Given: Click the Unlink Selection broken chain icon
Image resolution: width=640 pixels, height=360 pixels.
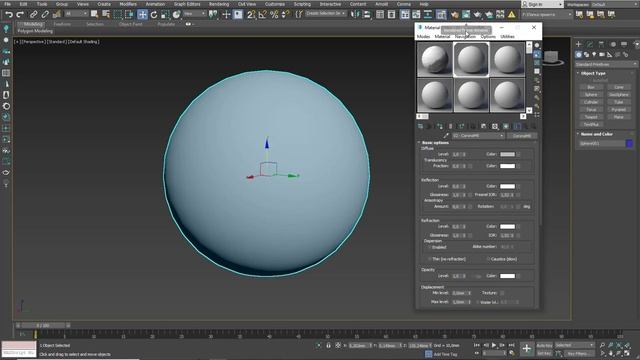Looking at the screenshot, I should click(45, 15).
